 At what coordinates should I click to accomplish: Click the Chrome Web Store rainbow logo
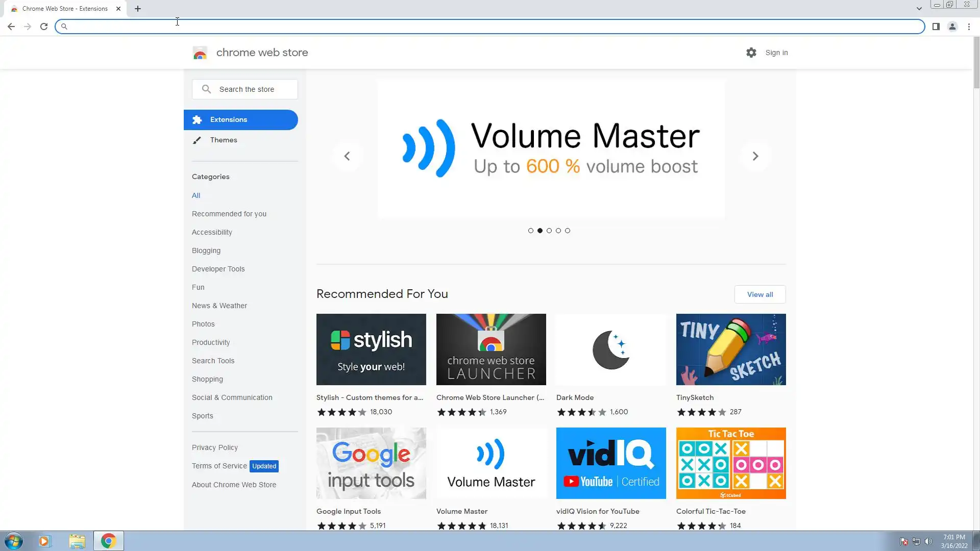coord(200,53)
